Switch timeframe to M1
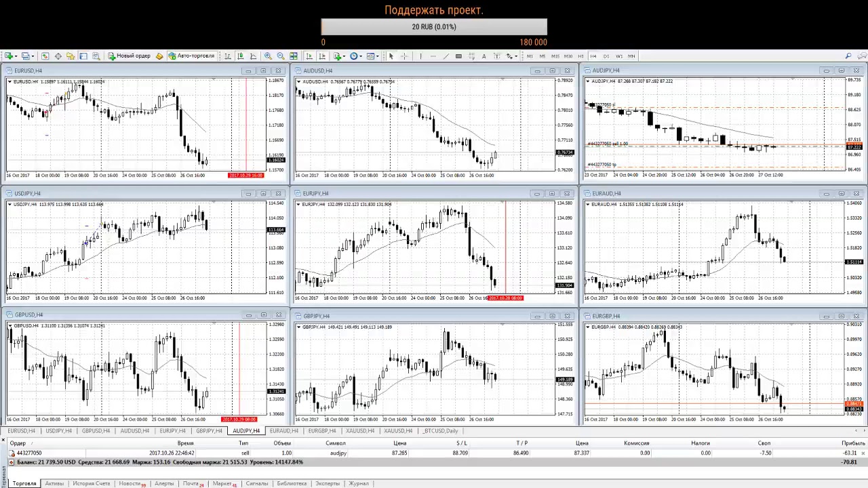 [x=530, y=56]
